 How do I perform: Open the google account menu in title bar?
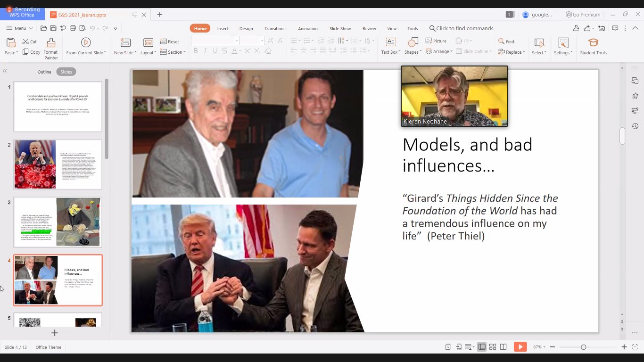click(537, 15)
